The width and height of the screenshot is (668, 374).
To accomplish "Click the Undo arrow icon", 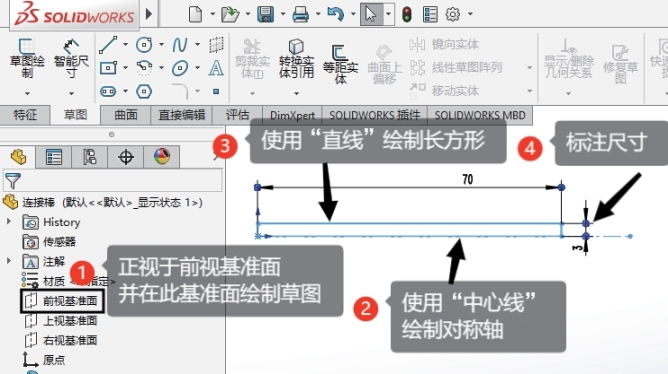I will pos(335,14).
